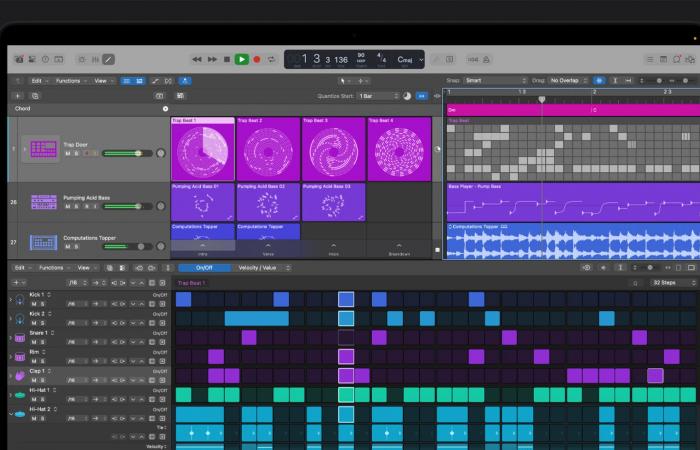Open the step sequencer Edit menu
This screenshot has width=700, height=450.
pyautogui.click(x=20, y=268)
